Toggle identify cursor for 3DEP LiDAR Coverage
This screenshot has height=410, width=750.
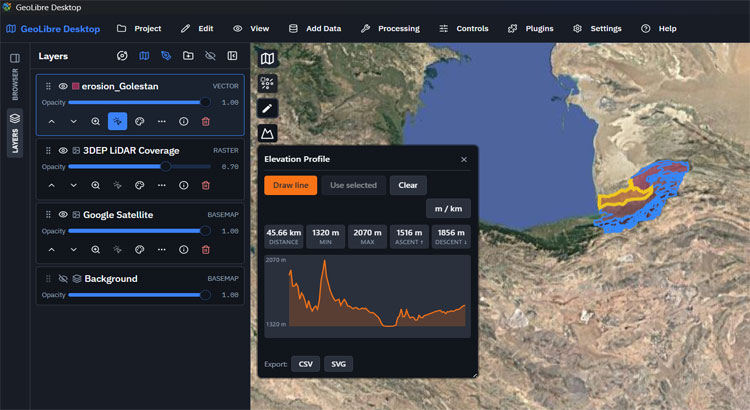click(118, 185)
